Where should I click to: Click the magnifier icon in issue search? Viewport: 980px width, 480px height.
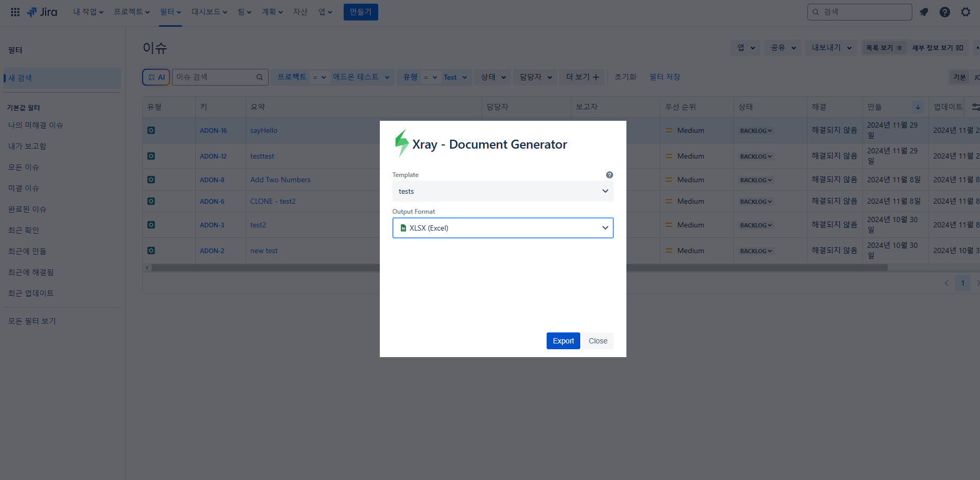click(x=260, y=77)
